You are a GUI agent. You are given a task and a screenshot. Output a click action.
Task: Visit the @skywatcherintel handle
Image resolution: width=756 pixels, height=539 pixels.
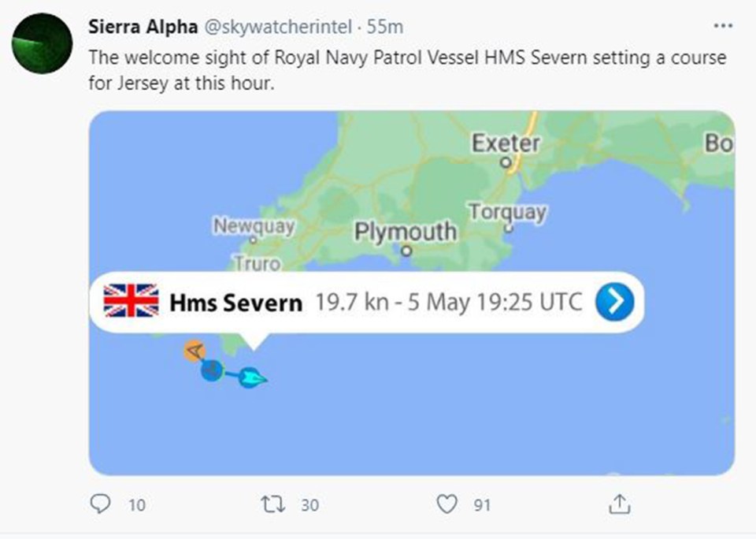click(278, 27)
